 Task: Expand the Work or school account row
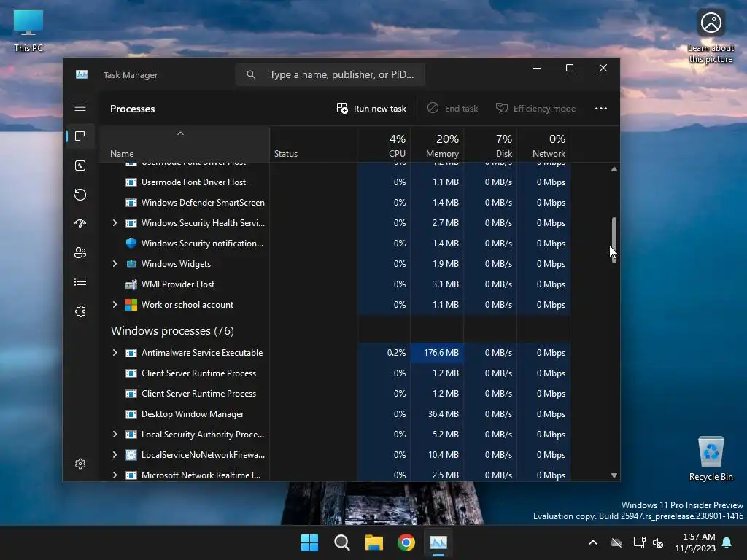click(115, 305)
